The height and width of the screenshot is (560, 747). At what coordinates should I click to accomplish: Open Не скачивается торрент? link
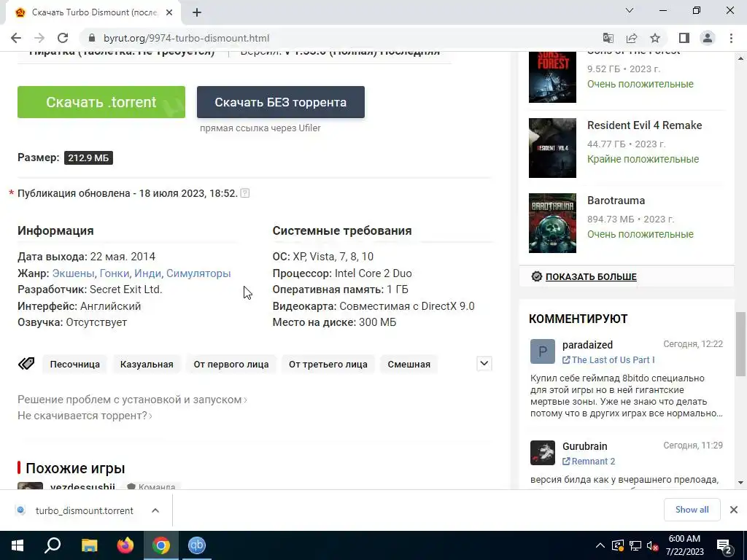tap(85, 416)
